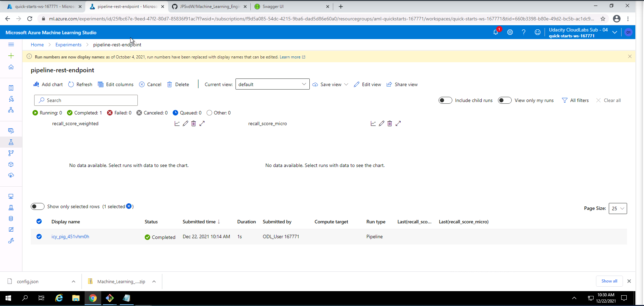Click the plus Create new icon in sidebar
This screenshot has height=306, width=644.
11,56
